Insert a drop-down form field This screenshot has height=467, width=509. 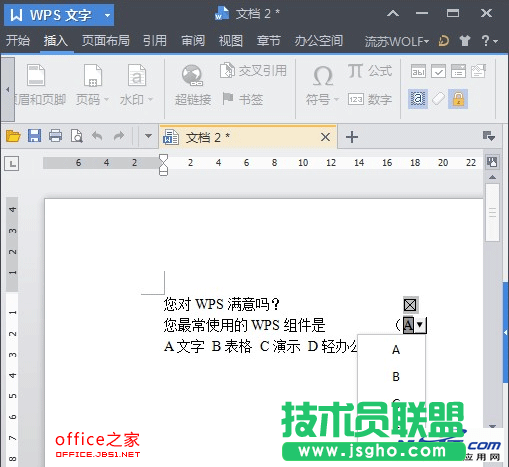[458, 71]
